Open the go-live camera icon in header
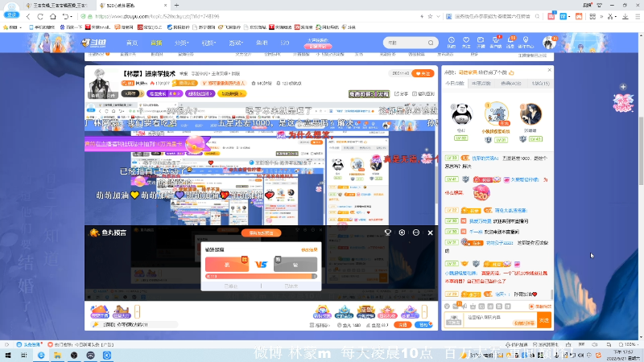Screen dimensions: 644x362 pos(481,43)
